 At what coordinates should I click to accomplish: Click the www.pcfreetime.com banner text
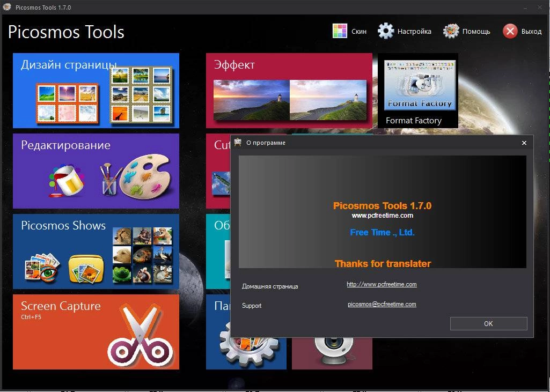[x=383, y=216]
